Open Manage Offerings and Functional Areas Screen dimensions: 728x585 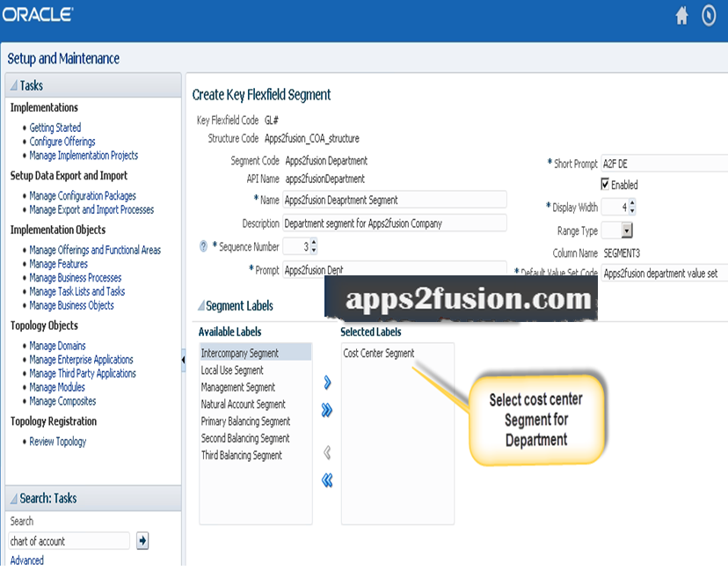(95, 250)
